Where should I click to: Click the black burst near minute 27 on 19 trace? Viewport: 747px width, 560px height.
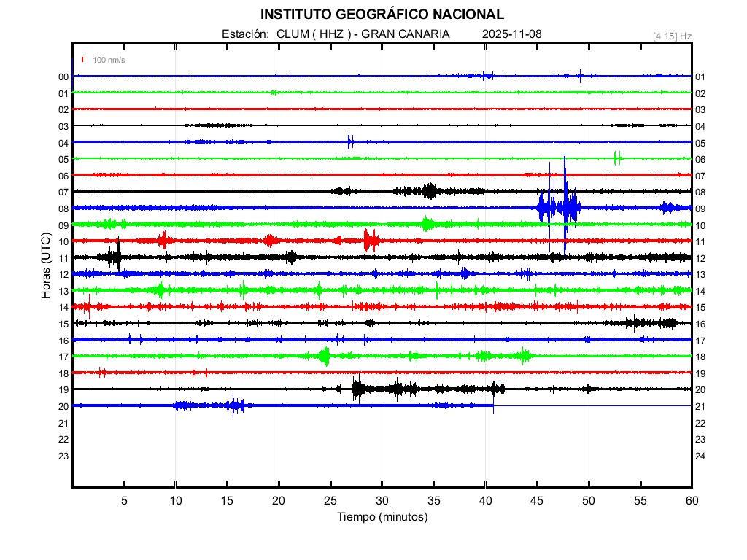[x=357, y=389]
